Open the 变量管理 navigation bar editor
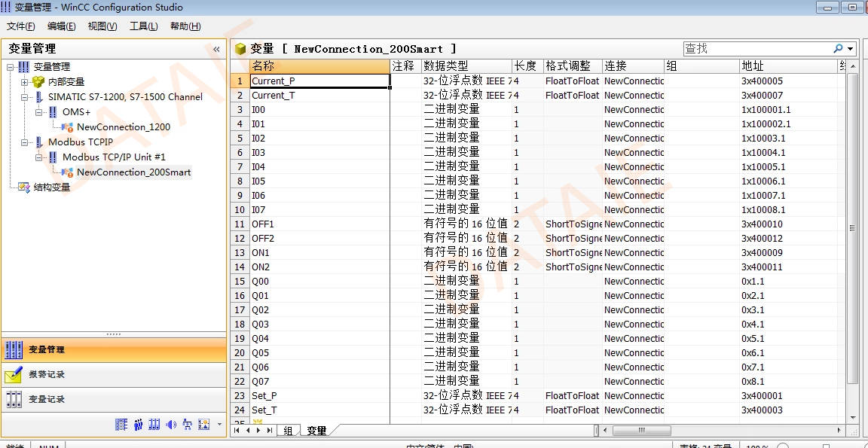Viewport: 868px width, 448px height. 114,349
